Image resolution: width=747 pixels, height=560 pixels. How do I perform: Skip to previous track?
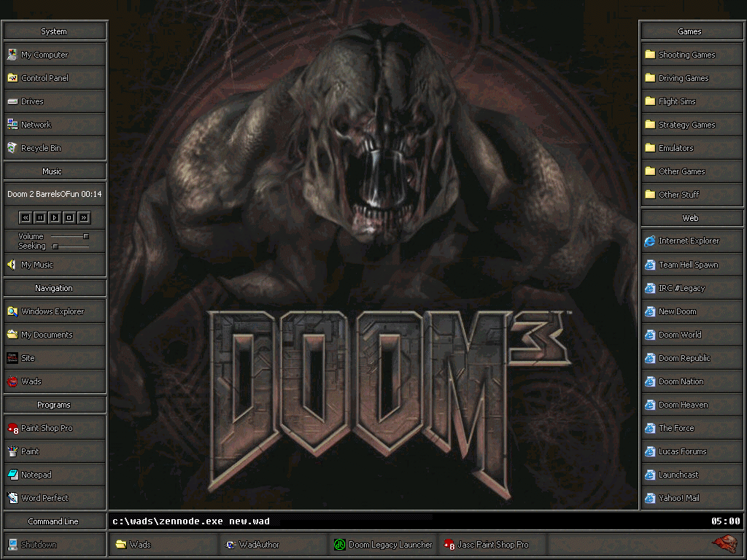(x=26, y=217)
